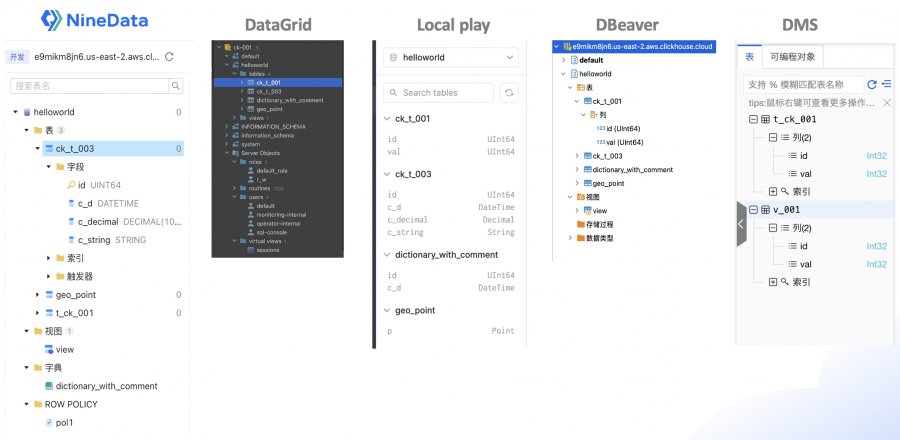The height and width of the screenshot is (440, 900).
Task: Click the collapse-list icon at DMS search row right
Action: click(886, 84)
